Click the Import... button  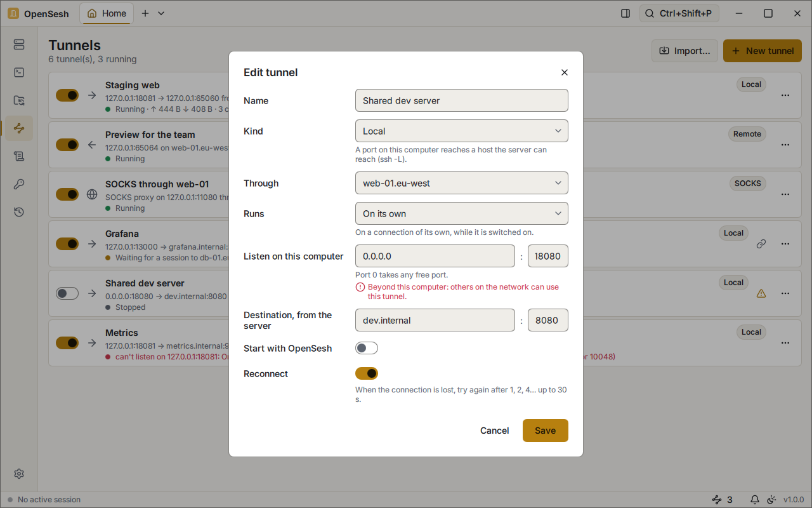point(685,51)
